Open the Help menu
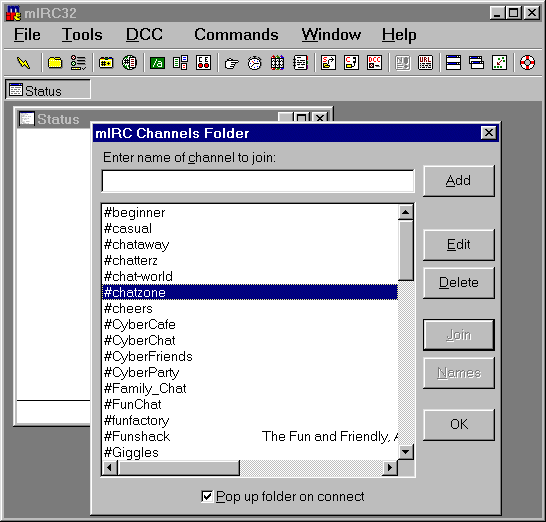Screen dimensions: 546x522 399,35
